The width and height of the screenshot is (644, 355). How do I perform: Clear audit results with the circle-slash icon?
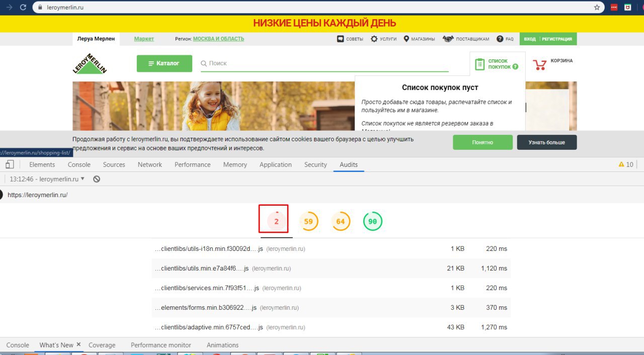coord(97,179)
